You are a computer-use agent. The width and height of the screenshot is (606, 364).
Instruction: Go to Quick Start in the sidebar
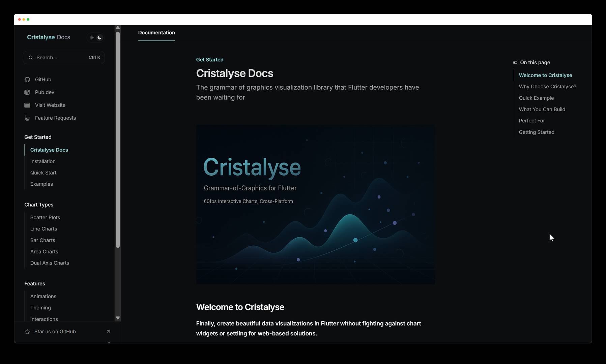(43, 173)
